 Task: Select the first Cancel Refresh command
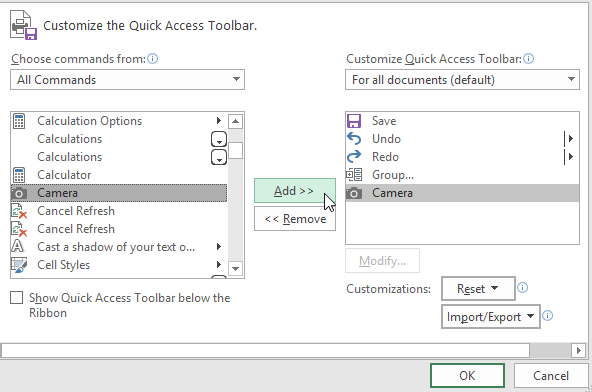coord(119,211)
